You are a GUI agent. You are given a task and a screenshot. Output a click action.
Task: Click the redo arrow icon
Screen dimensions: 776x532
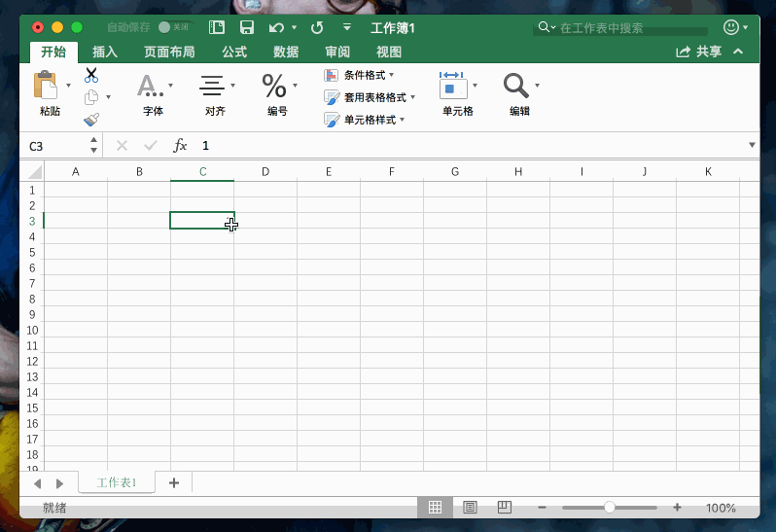pos(317,27)
